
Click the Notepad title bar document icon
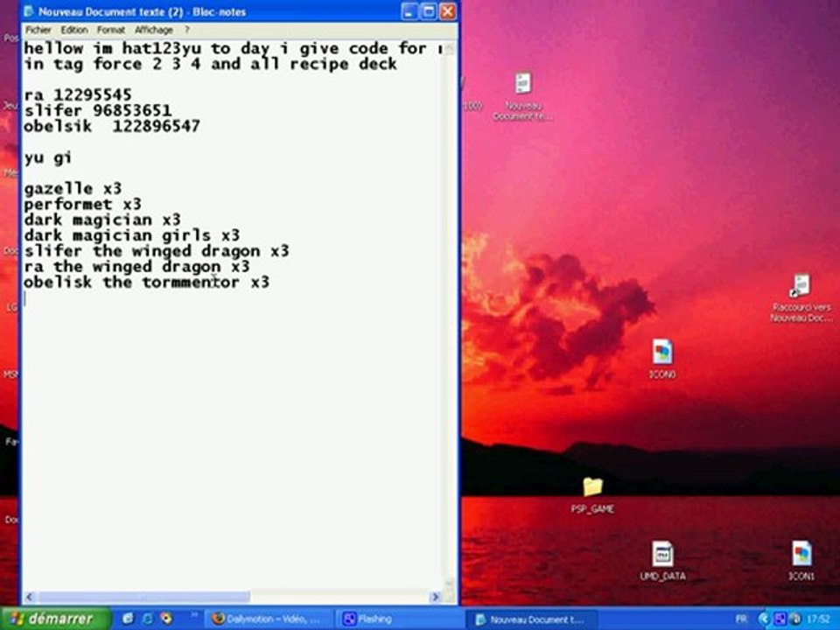(x=29, y=10)
